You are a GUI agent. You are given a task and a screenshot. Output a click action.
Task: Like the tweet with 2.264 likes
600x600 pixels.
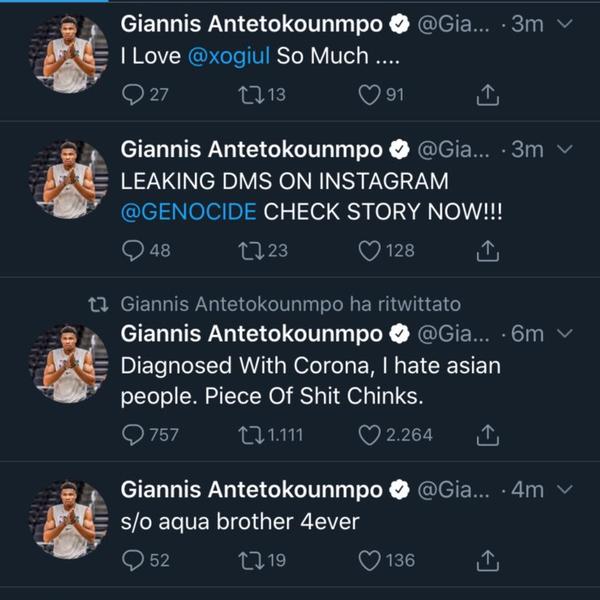pos(370,434)
